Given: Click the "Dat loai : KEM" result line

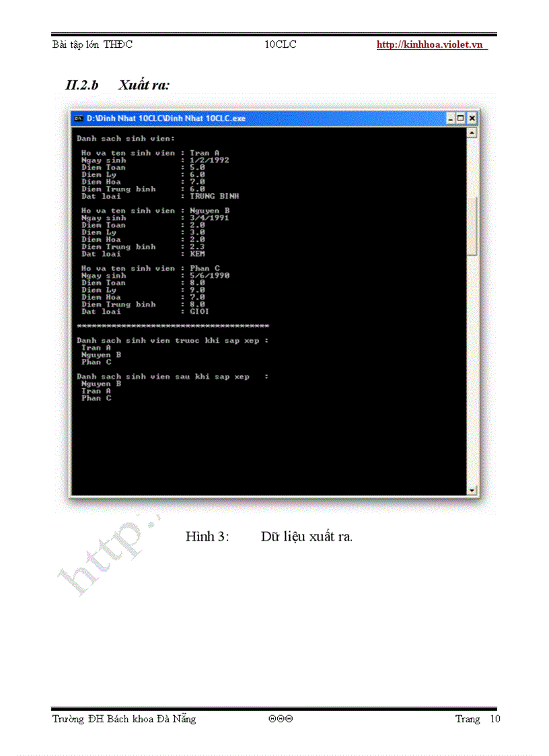Looking at the screenshot, I should 143,254.
